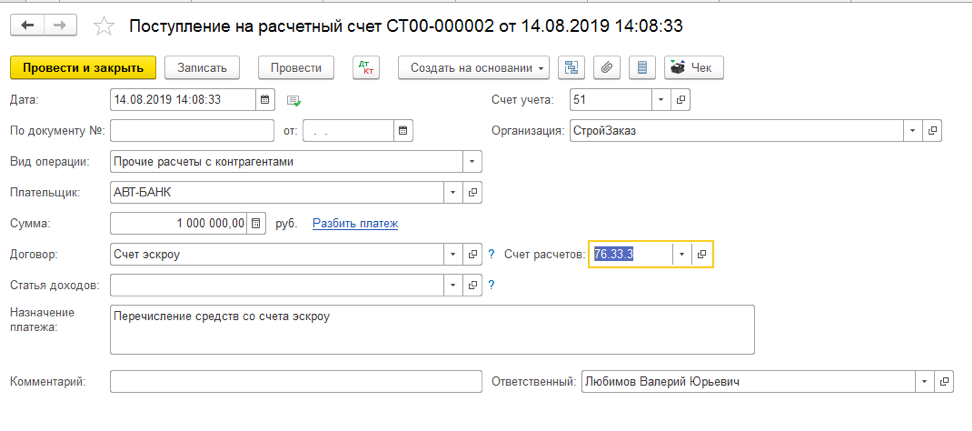Expand the Счет расчетов dropdown
The width and height of the screenshot is (972, 431).
(x=682, y=254)
